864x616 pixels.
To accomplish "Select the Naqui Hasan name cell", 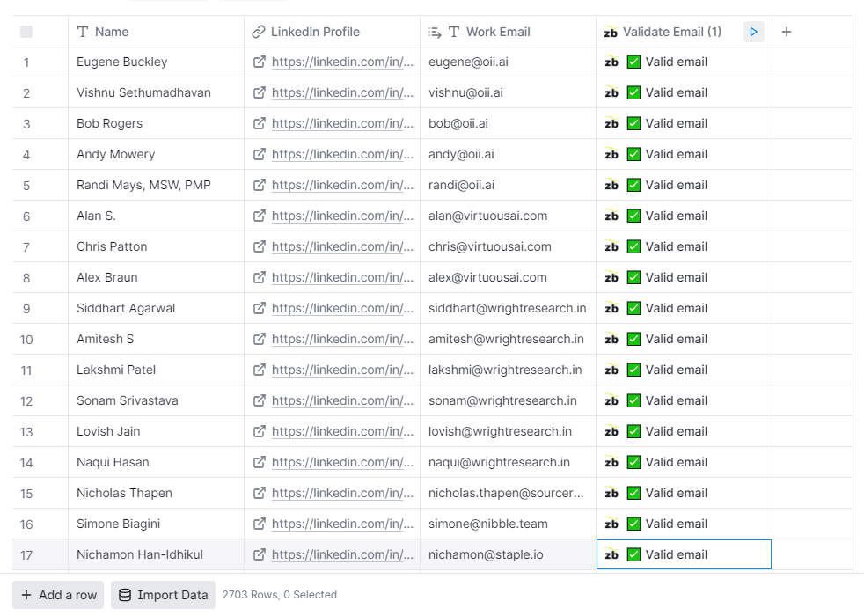I will coord(113,463).
